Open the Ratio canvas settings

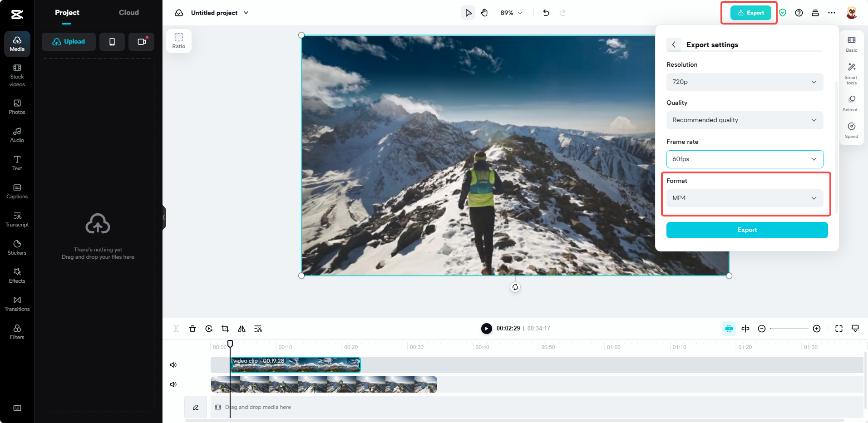[179, 41]
